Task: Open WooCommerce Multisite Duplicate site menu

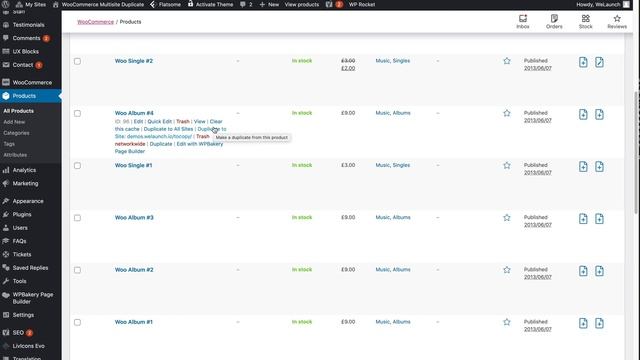Action: [x=98, y=4]
